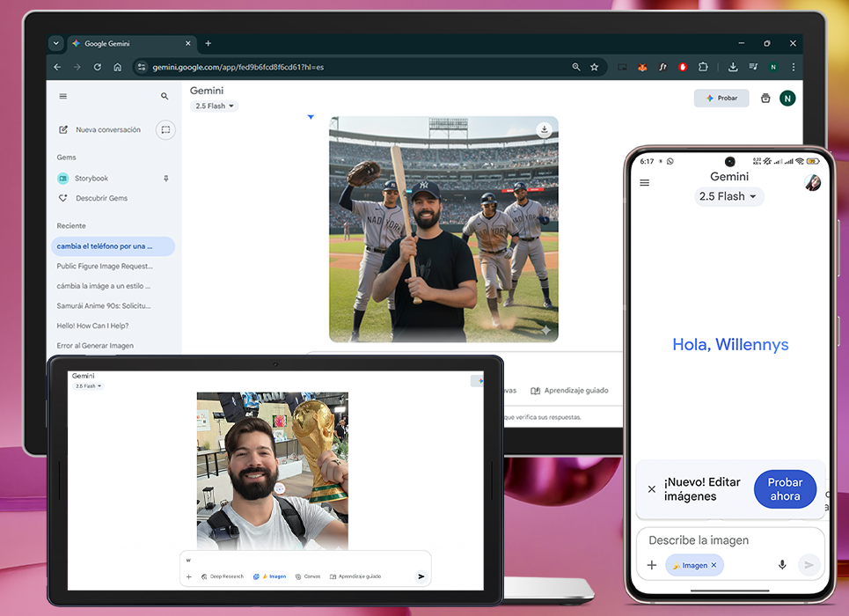The height and width of the screenshot is (616, 849).
Task: Select the Samurái Anime 90s conversation
Action: coord(104,306)
